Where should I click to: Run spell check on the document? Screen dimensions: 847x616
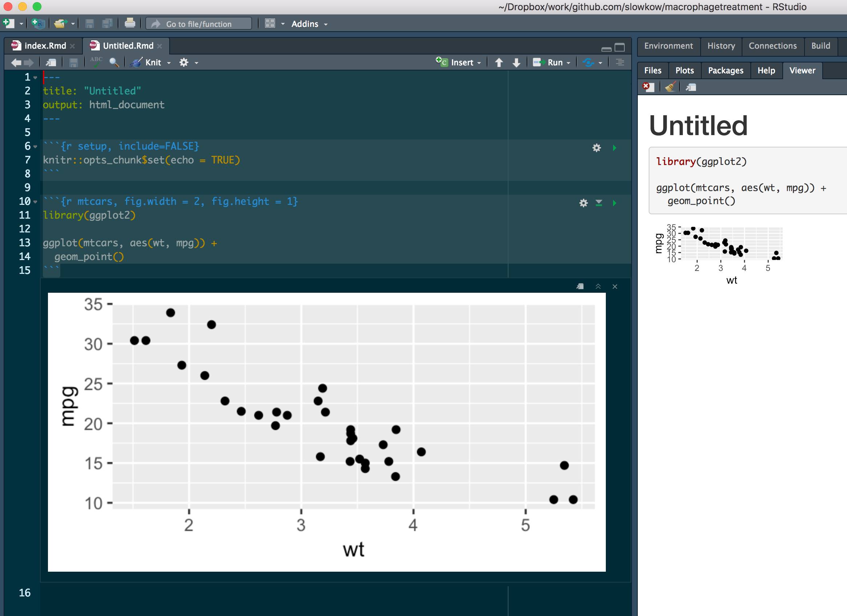click(x=96, y=62)
